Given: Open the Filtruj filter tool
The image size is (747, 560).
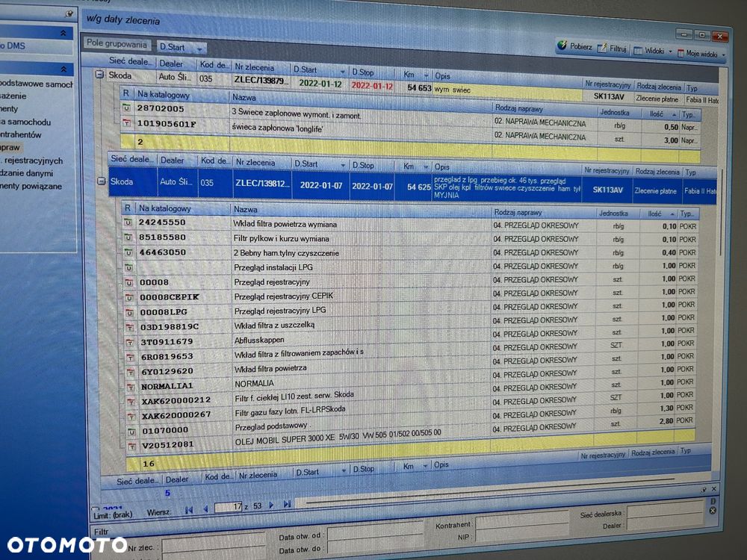Looking at the screenshot, I should coord(612,48).
